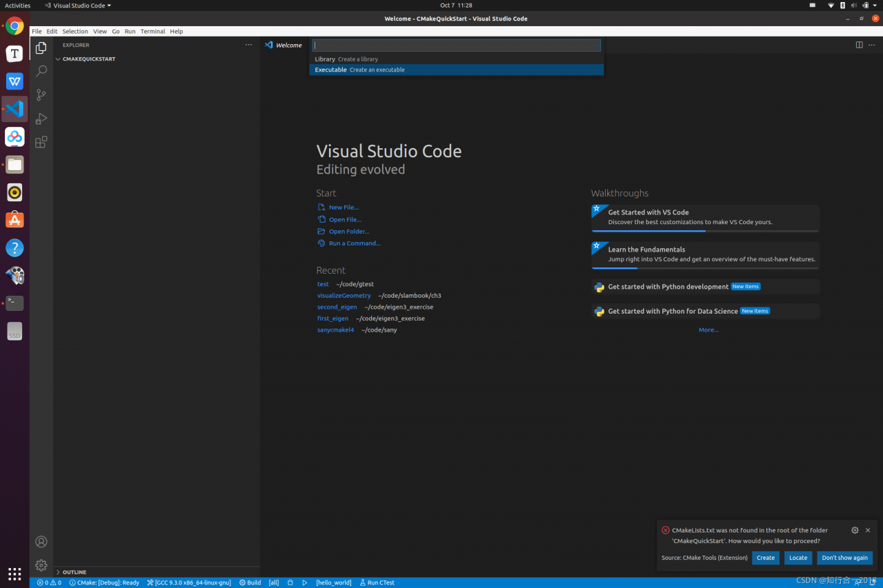883x588 pixels.
Task: Click Don't show again button
Action: pos(845,558)
